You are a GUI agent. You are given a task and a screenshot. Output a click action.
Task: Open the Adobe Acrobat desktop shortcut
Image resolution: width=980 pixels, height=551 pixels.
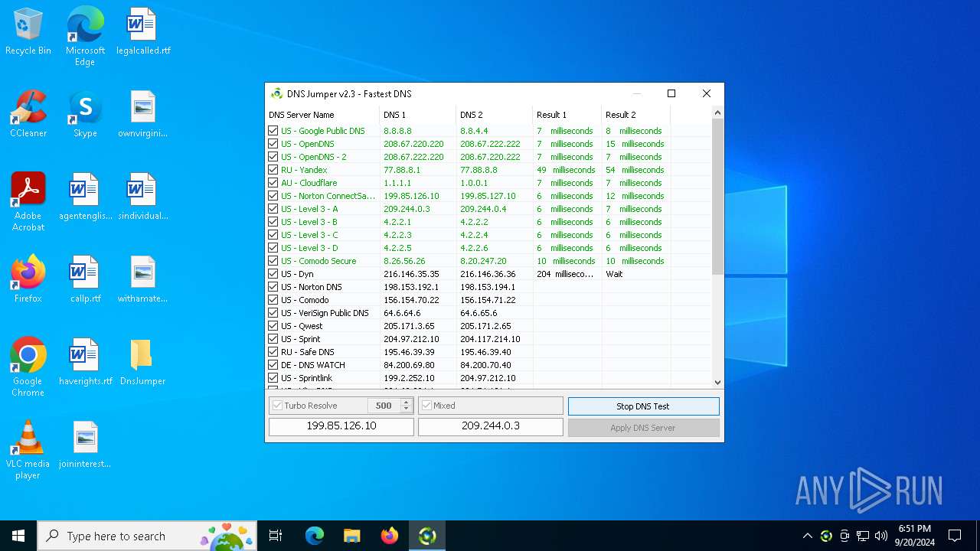pos(28,202)
